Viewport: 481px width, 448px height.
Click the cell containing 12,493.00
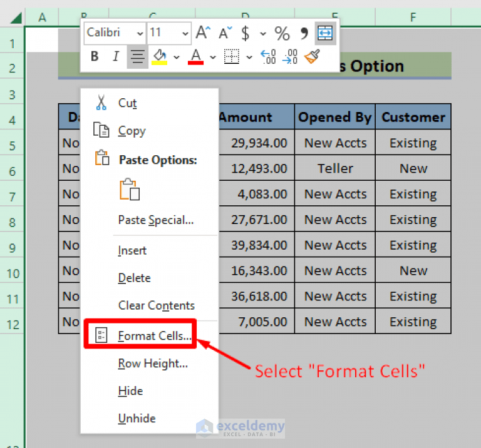pyautogui.click(x=256, y=168)
